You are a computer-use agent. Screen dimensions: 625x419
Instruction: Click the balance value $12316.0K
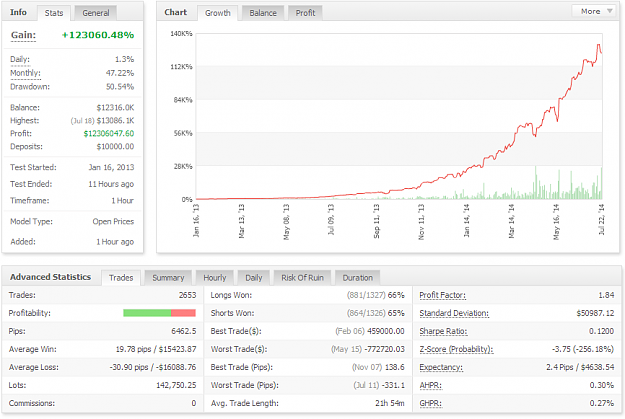pos(115,108)
